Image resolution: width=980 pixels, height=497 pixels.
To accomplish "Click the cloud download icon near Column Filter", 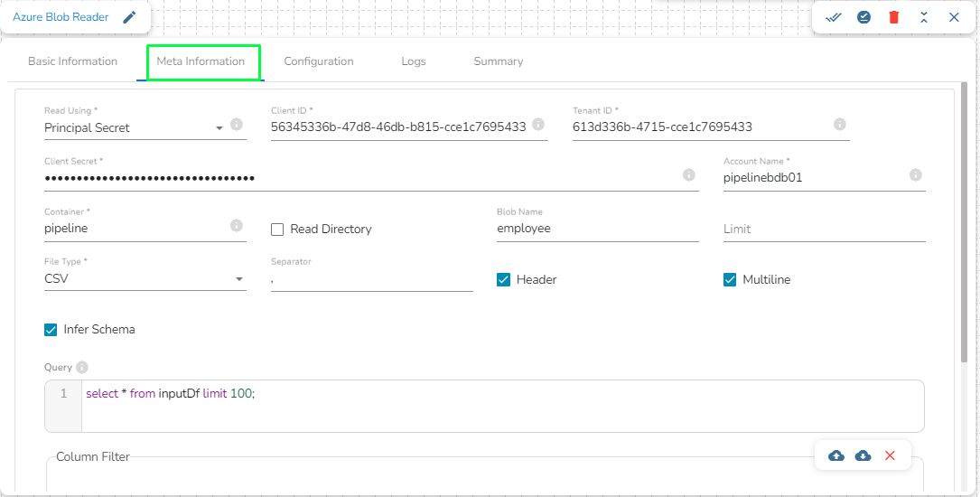I will tap(863, 455).
